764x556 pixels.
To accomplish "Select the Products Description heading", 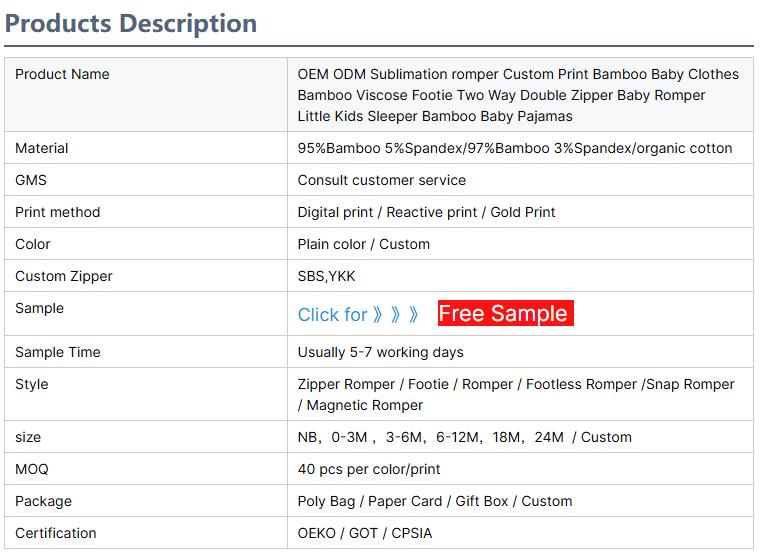I will (131, 23).
